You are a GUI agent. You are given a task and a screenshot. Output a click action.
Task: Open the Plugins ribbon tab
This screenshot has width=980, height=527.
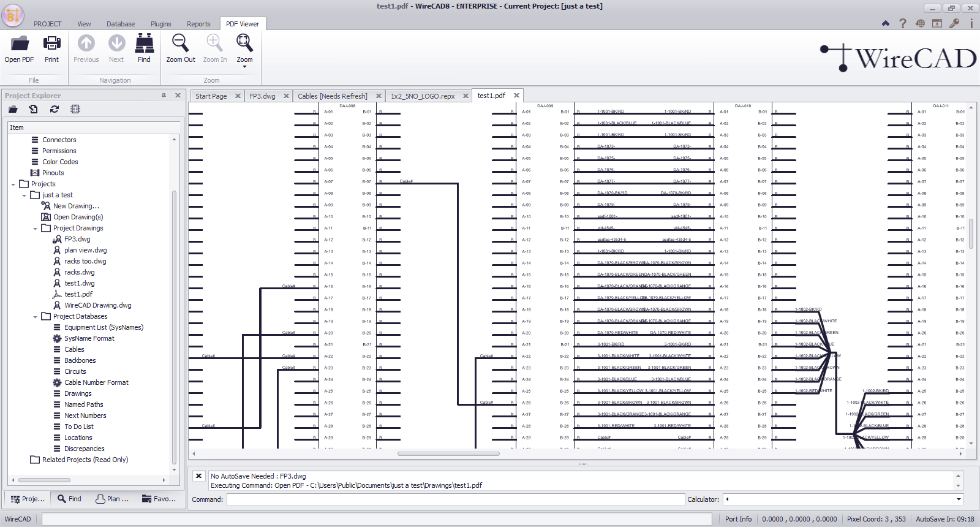coord(161,24)
